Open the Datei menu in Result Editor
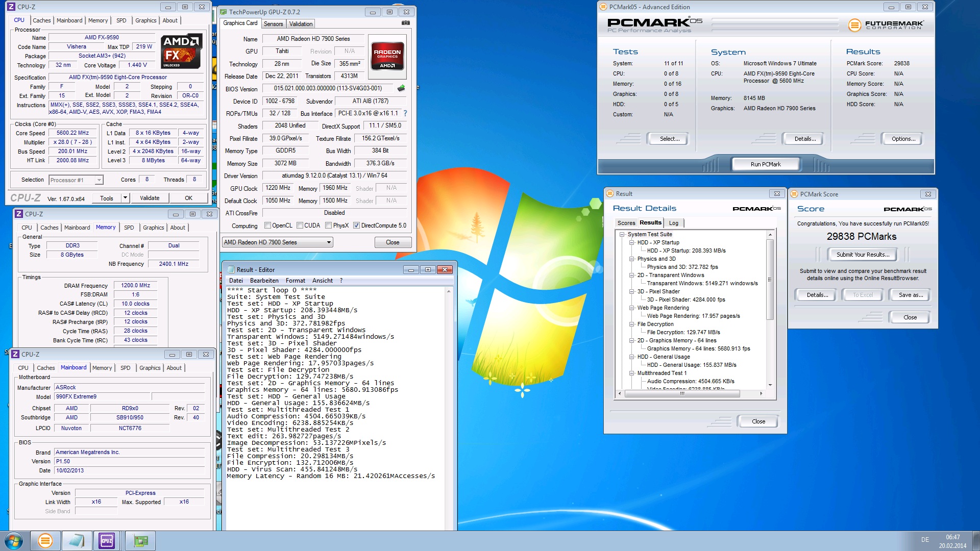Image resolution: width=980 pixels, height=551 pixels. click(x=236, y=281)
